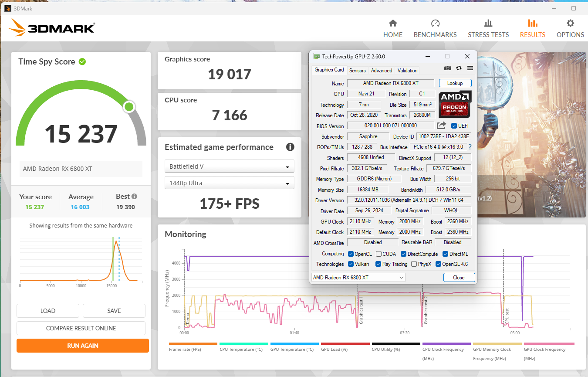Click the Bus Interface question mark
This screenshot has width=588, height=377.
tap(470, 147)
